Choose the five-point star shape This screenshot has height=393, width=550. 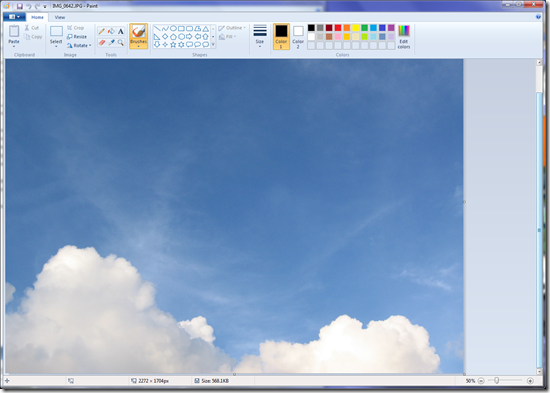(173, 44)
